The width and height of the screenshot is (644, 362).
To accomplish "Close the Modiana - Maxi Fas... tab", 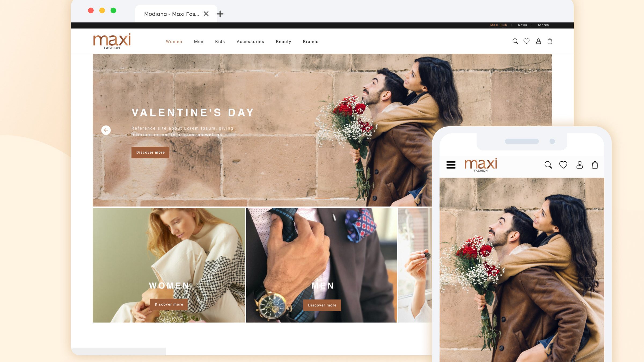I will (206, 14).
